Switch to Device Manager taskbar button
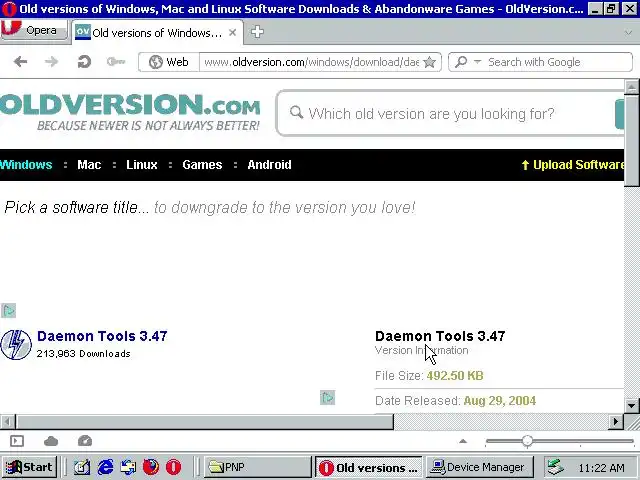640x480 pixels. point(479,467)
